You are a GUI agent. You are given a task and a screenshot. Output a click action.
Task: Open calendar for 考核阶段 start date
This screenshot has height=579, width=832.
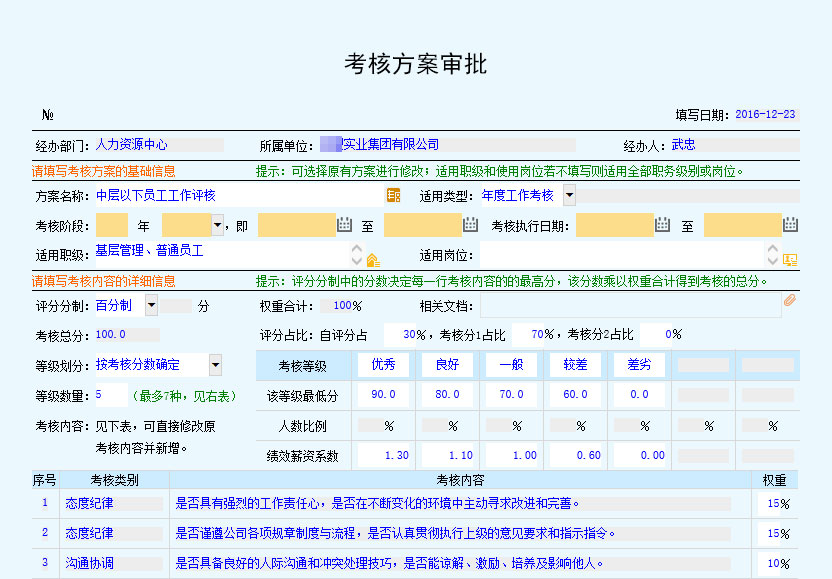344,224
